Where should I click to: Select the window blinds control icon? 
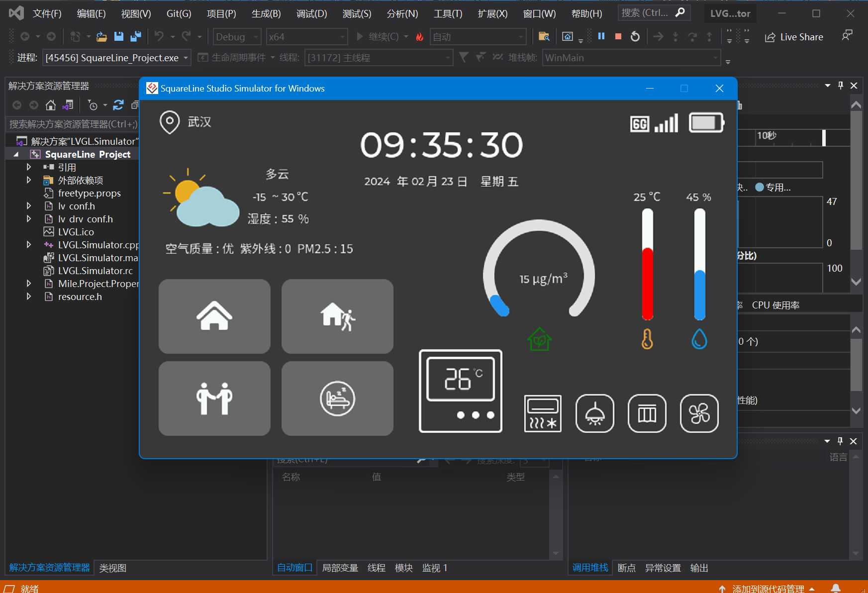647,413
